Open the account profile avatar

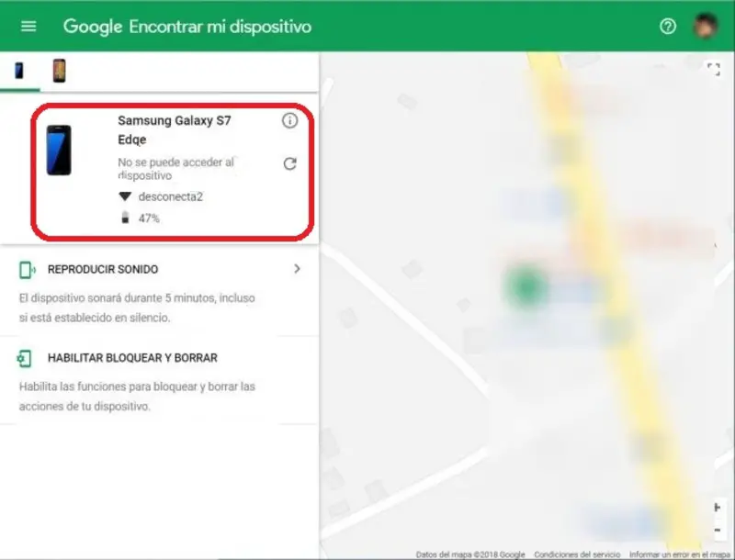[x=705, y=27]
